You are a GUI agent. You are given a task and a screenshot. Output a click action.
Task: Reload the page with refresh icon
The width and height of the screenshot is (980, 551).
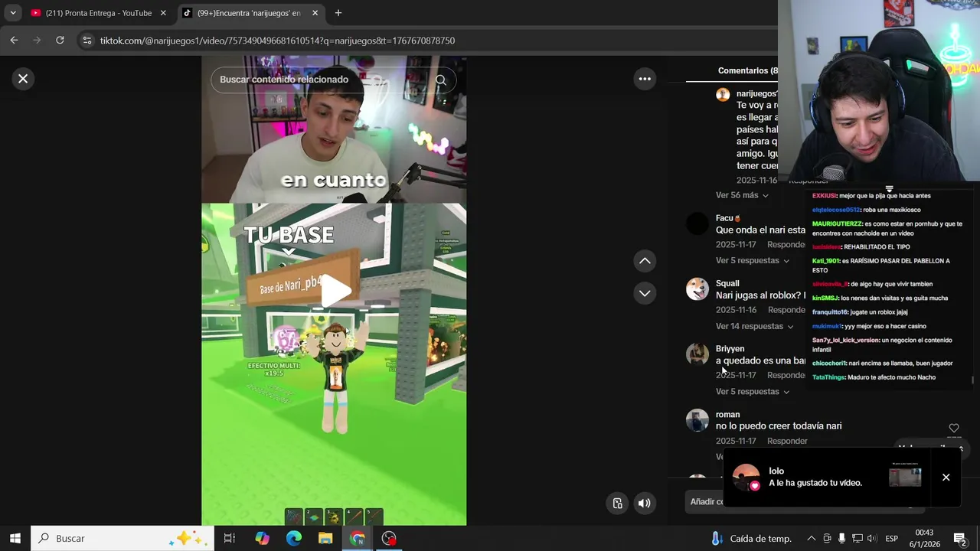click(x=60, y=41)
